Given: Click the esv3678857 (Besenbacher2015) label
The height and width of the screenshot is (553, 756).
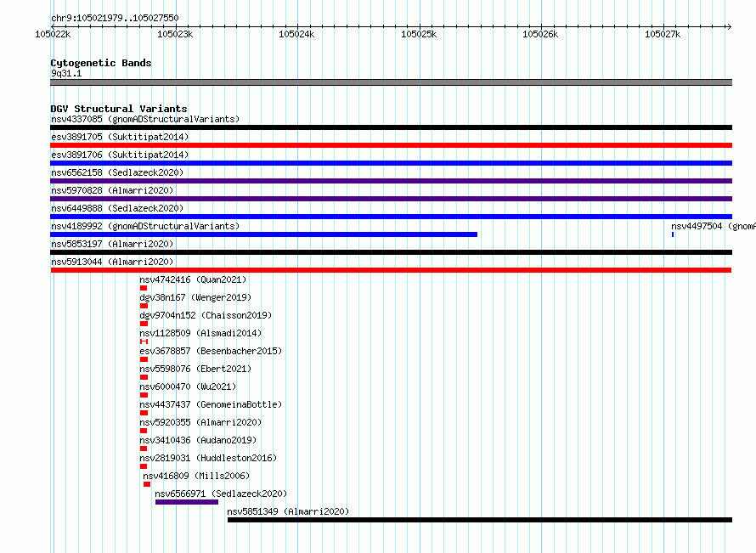Looking at the screenshot, I should click(x=211, y=351).
